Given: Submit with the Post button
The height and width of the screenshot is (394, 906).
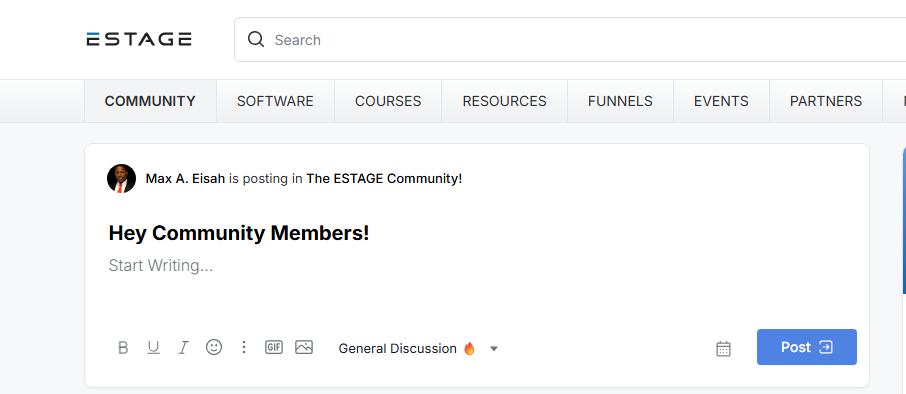Looking at the screenshot, I should tap(807, 347).
